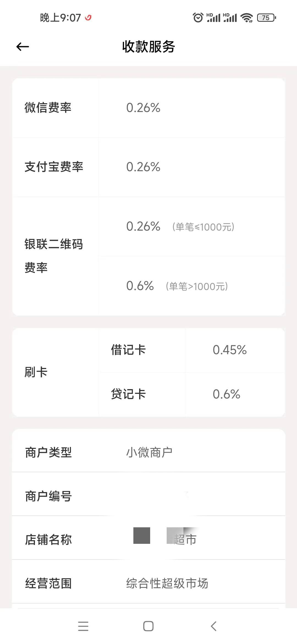Tap the Wi-Fi status icon

pyautogui.click(x=247, y=18)
